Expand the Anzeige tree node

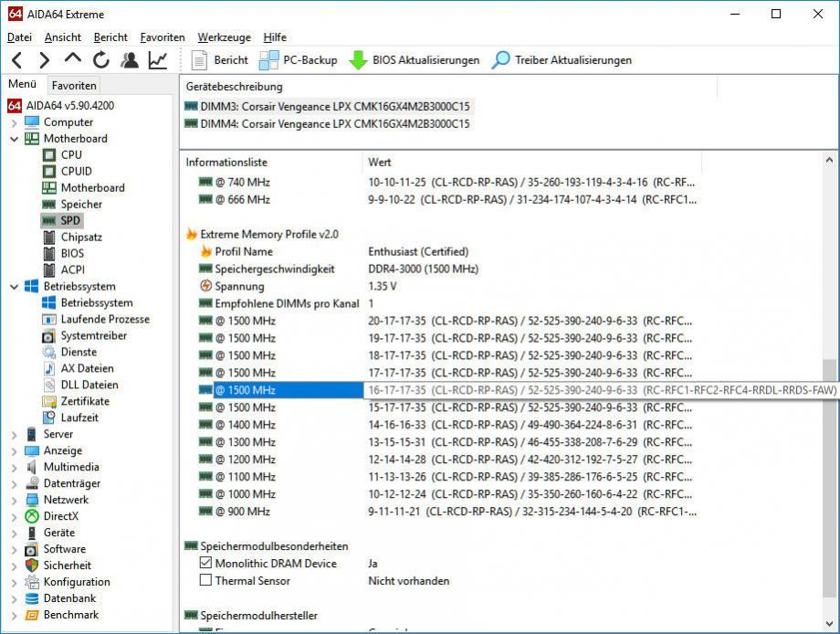coord(14,451)
